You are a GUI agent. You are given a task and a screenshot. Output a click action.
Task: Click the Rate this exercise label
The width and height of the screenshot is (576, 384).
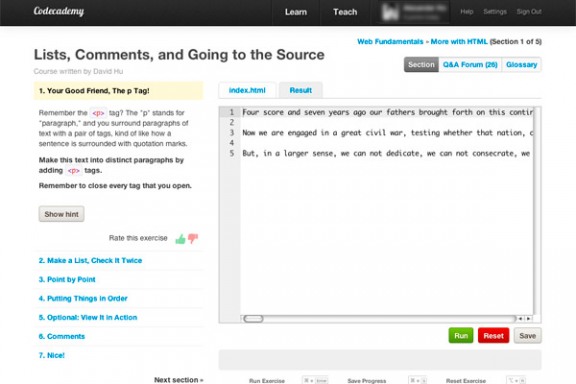coord(138,238)
